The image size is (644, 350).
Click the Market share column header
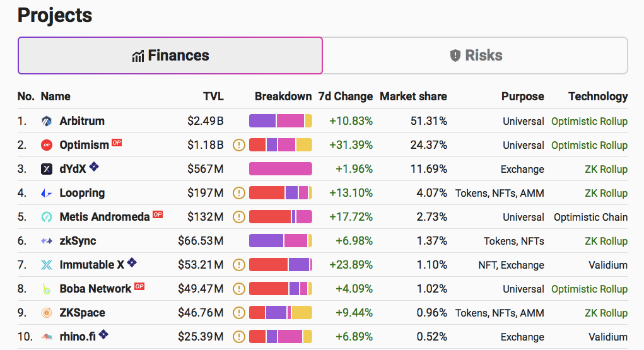tap(413, 96)
